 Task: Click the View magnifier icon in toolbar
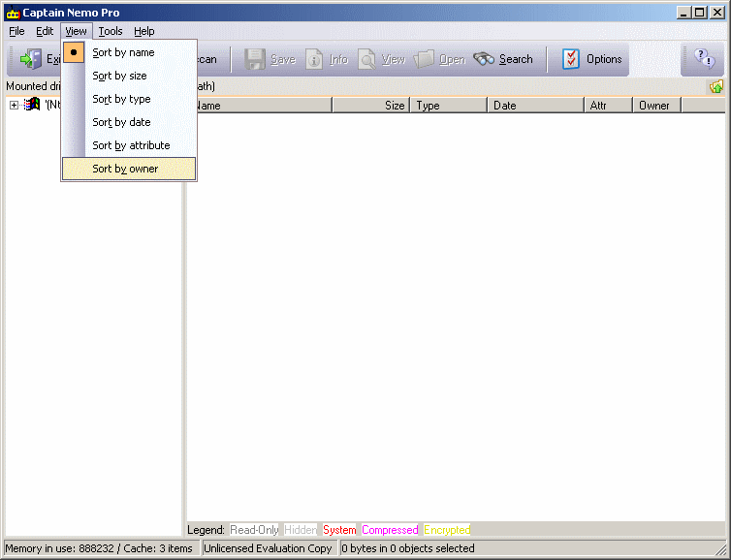pyautogui.click(x=367, y=59)
